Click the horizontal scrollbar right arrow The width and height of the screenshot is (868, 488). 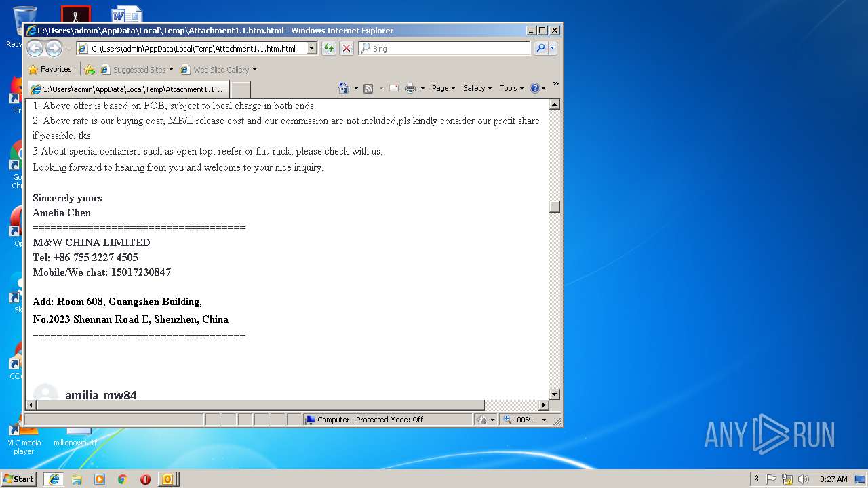(x=543, y=405)
